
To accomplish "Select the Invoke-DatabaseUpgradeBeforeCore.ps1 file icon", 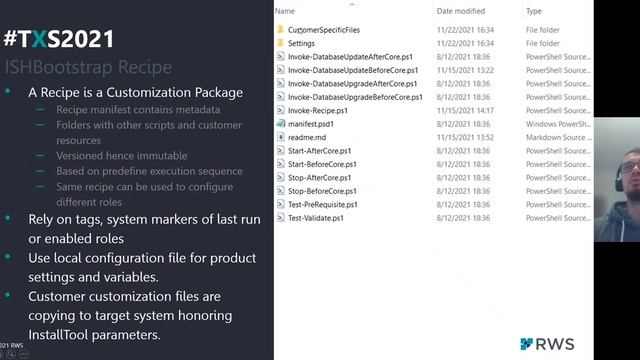I will (280, 97).
